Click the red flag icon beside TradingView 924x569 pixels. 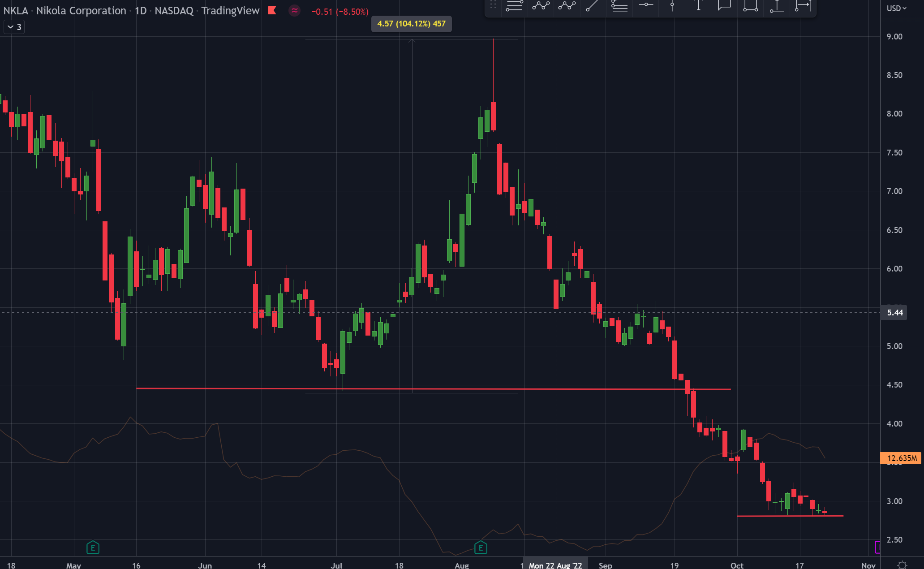272,10
